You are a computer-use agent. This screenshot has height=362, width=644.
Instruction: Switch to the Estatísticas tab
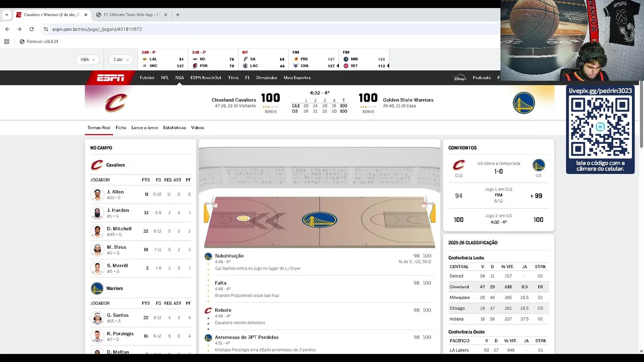point(175,128)
